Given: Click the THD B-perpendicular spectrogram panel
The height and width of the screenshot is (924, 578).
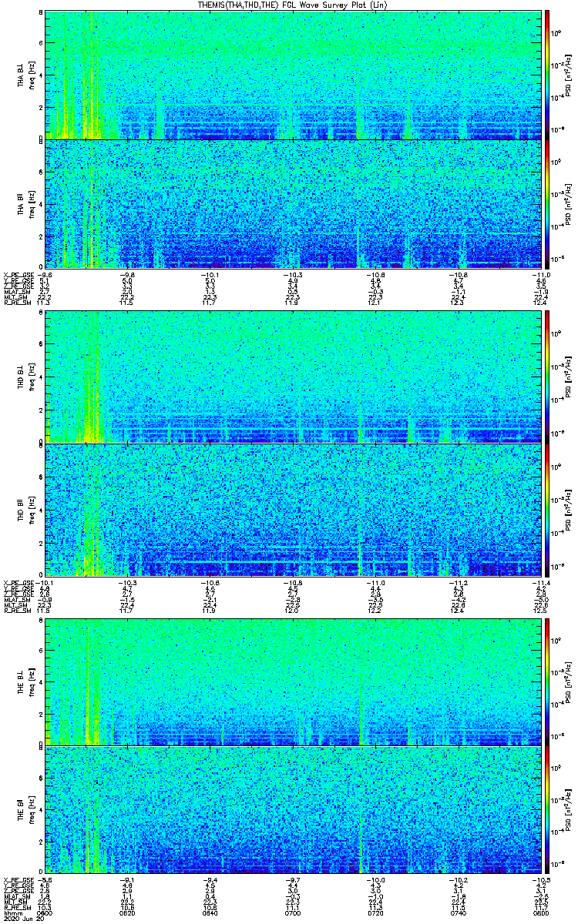Looking at the screenshot, I should click(x=293, y=378).
